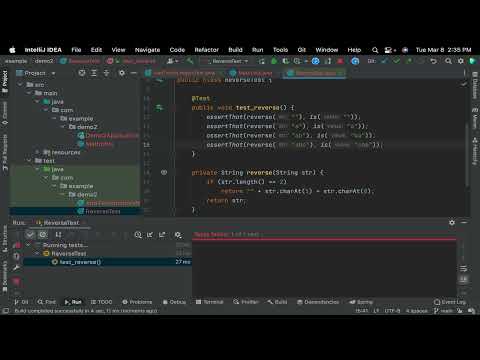Click sort alphabetically in test runner
Image resolution: width=480 pixels, height=360 pixels.
(58, 235)
